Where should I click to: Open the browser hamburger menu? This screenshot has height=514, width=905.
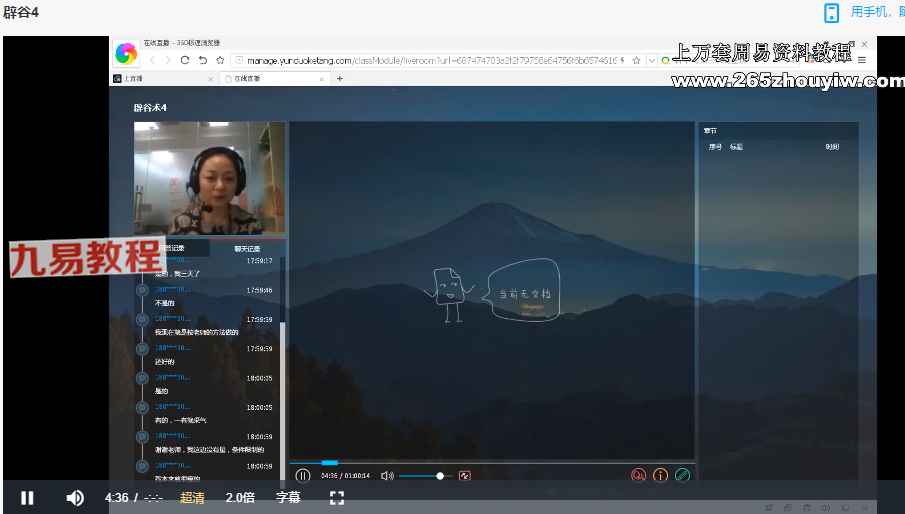coord(862,60)
